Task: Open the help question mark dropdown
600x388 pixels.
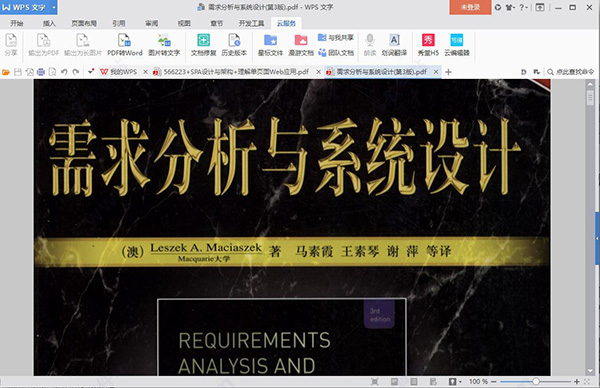Action: click(x=523, y=7)
